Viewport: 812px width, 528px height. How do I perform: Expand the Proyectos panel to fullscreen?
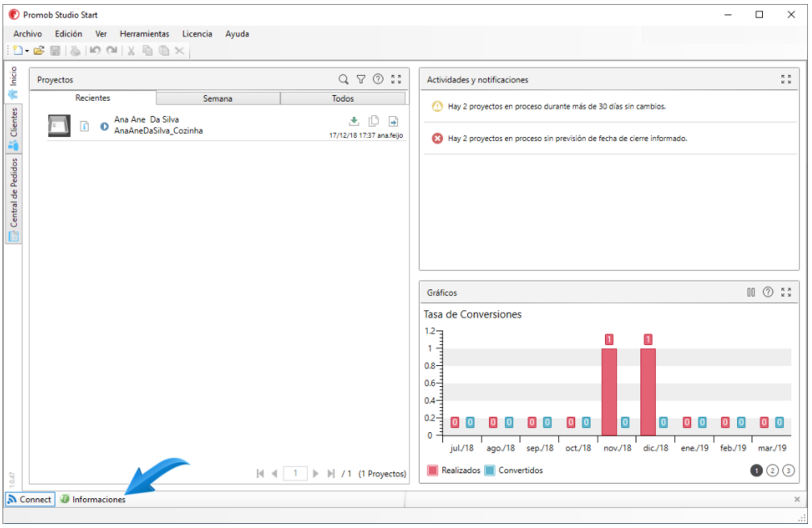pyautogui.click(x=396, y=79)
